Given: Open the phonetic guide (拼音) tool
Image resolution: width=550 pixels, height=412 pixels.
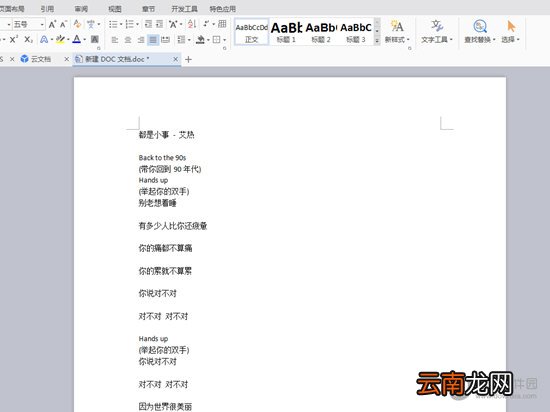Looking at the screenshot, I should pyautogui.click(x=91, y=24).
